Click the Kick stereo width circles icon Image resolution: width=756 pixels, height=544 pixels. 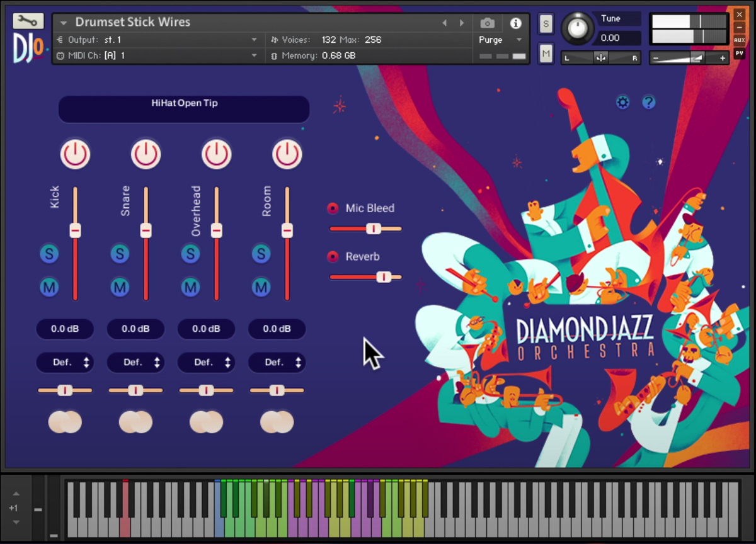[66, 422]
